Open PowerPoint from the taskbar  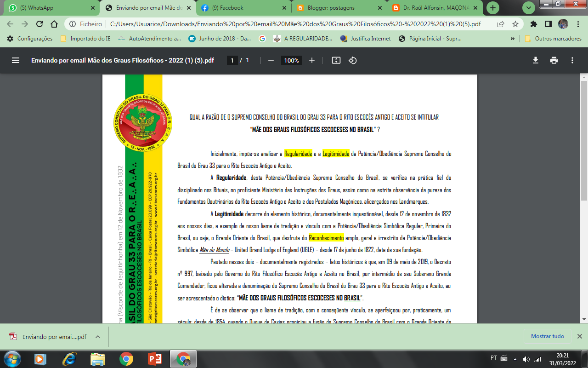tap(154, 358)
